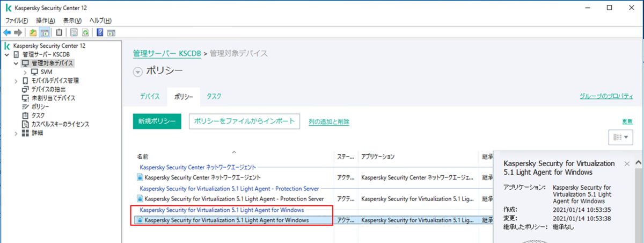Toggle the action pane toolbar icon
The image size is (644, 243).
[x=111, y=32]
